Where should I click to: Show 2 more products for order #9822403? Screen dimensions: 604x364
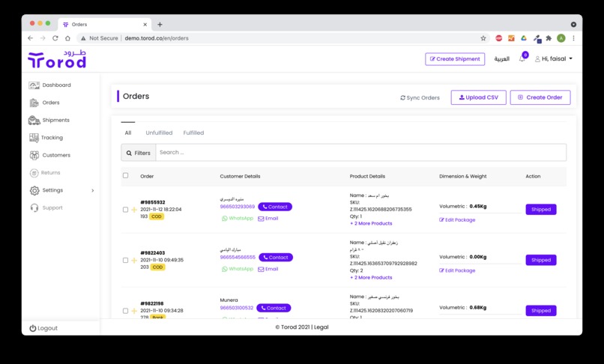(x=371, y=277)
